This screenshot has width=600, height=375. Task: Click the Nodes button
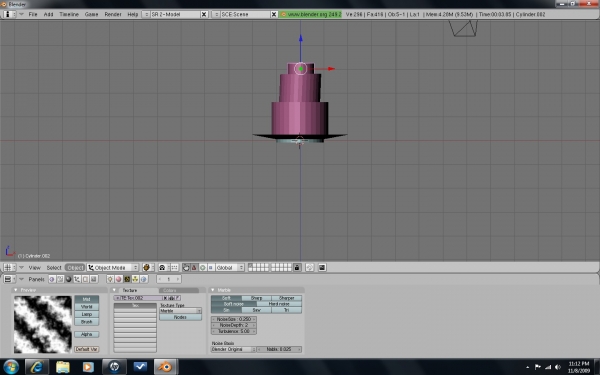(x=180, y=317)
